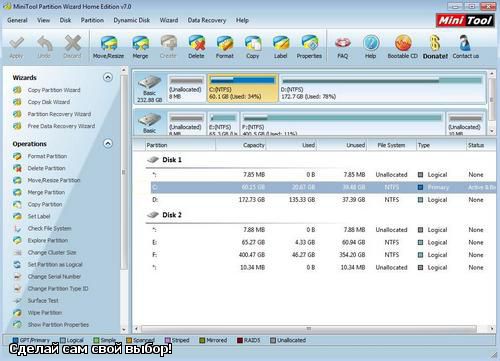Open the General menu
Screen dimensions: 500x361
click(x=17, y=20)
